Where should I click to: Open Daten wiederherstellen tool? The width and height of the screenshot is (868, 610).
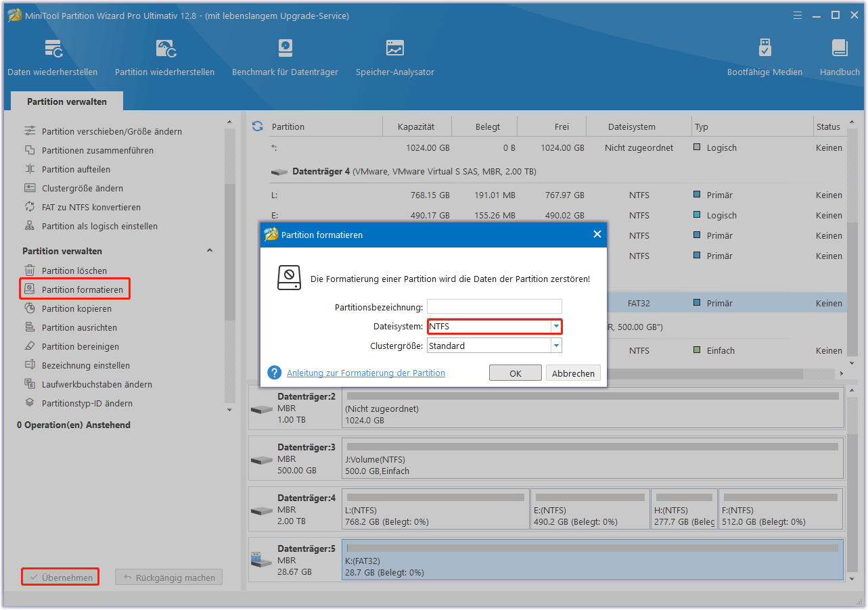[53, 57]
